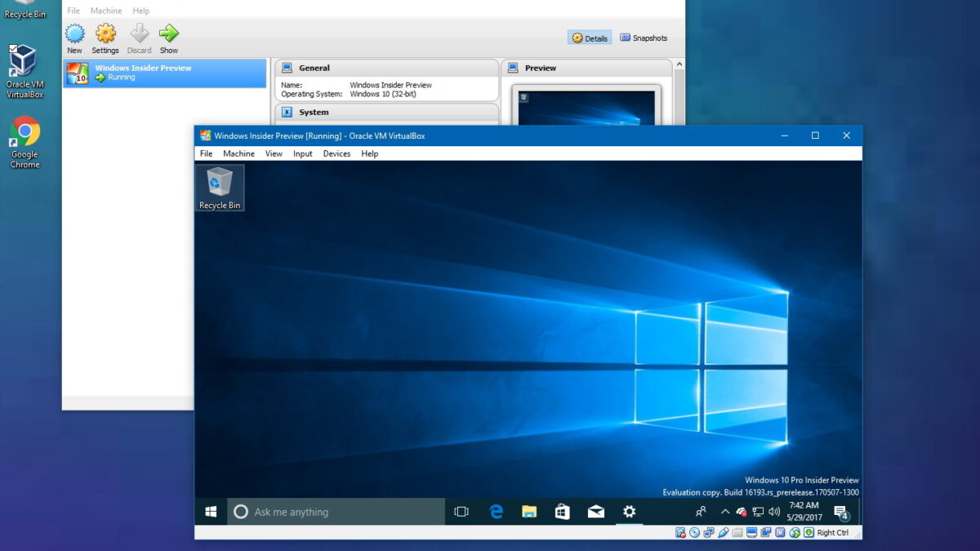Click the guest Windows Start button

(x=211, y=512)
